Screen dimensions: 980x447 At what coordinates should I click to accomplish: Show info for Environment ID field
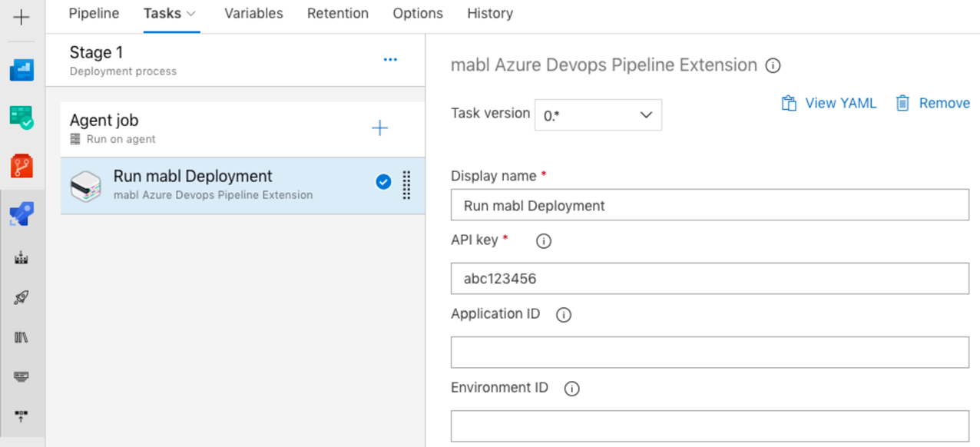(x=571, y=389)
